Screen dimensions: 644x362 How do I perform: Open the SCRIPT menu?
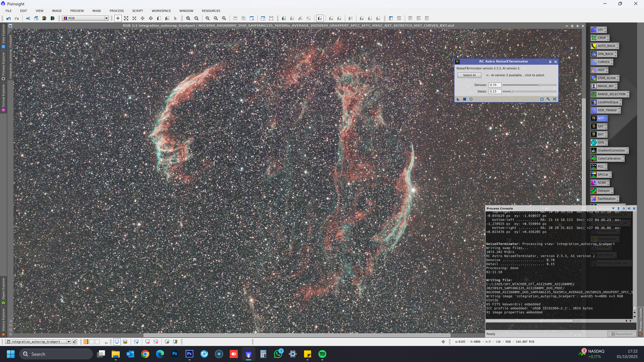pos(138,11)
